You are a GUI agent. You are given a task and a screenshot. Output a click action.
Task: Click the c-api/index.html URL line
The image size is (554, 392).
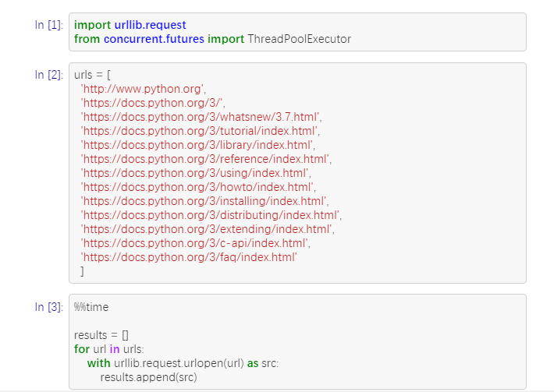(x=195, y=243)
